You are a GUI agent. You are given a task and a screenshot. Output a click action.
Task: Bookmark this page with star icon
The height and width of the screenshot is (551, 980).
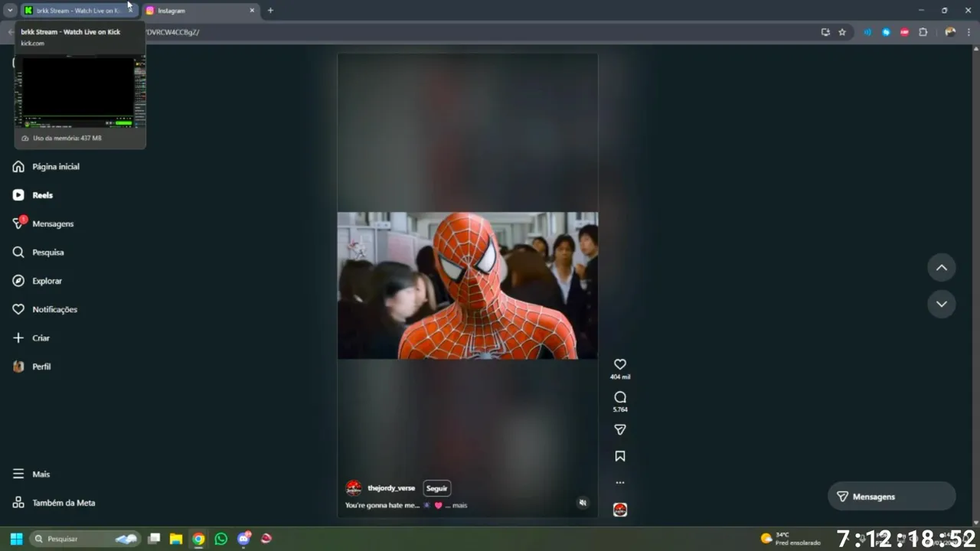[842, 32]
